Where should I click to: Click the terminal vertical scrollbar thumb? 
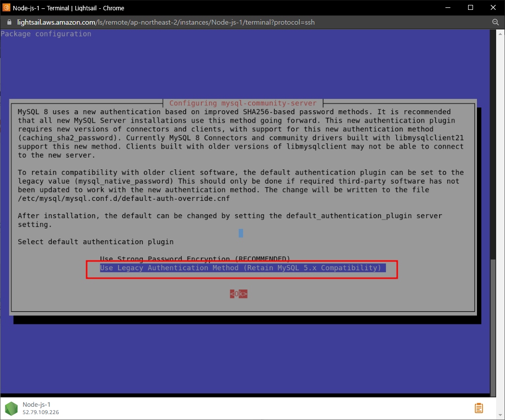pos(493,327)
